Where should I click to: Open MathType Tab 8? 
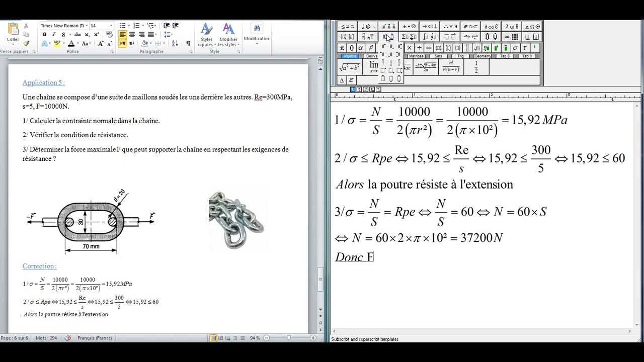tap(505, 56)
